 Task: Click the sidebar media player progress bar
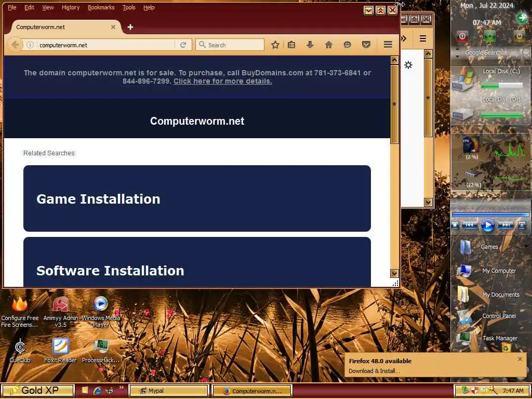(x=490, y=215)
